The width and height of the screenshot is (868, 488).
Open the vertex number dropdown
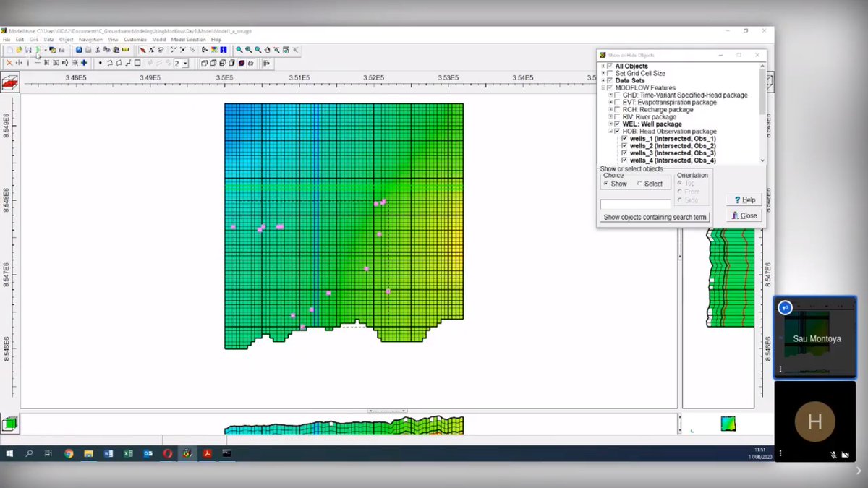click(x=184, y=63)
